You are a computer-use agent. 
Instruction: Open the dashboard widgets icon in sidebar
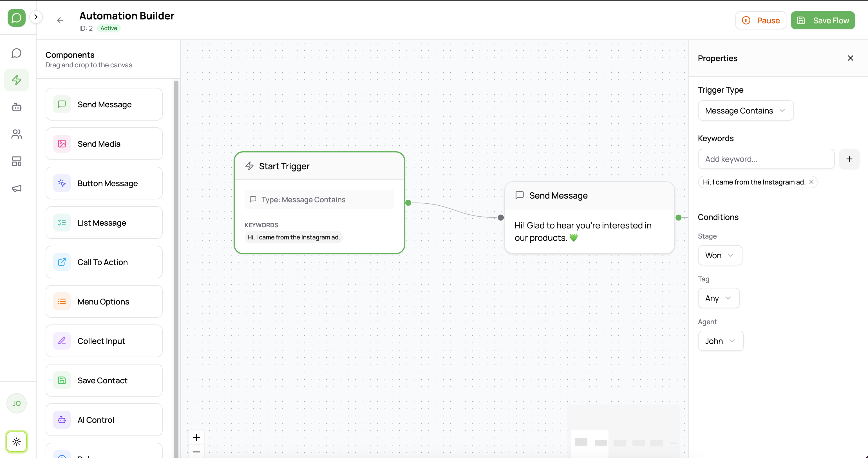tap(16, 161)
